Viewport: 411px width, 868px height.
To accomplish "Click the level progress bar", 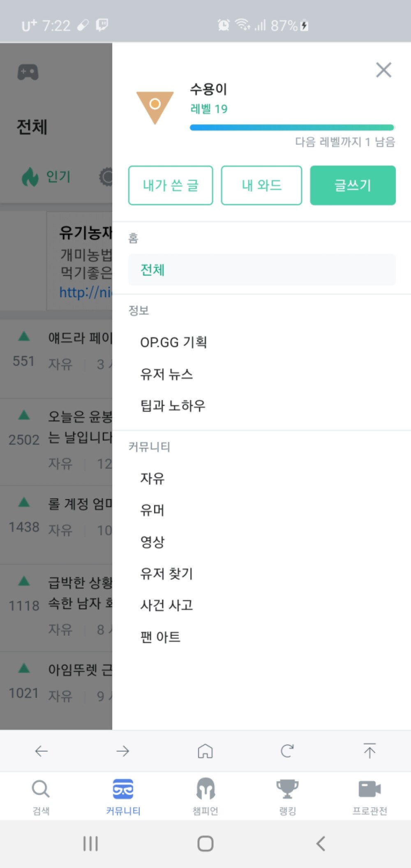I will point(292,127).
